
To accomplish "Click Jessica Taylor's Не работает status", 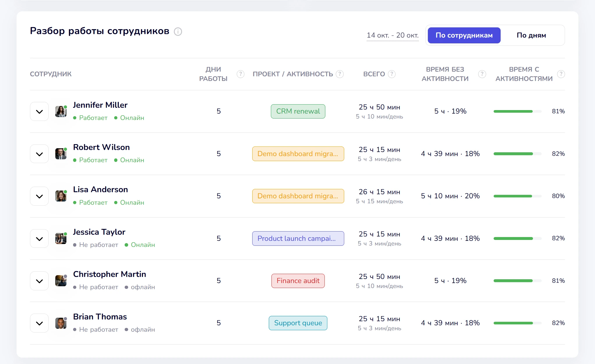I will 96,245.
